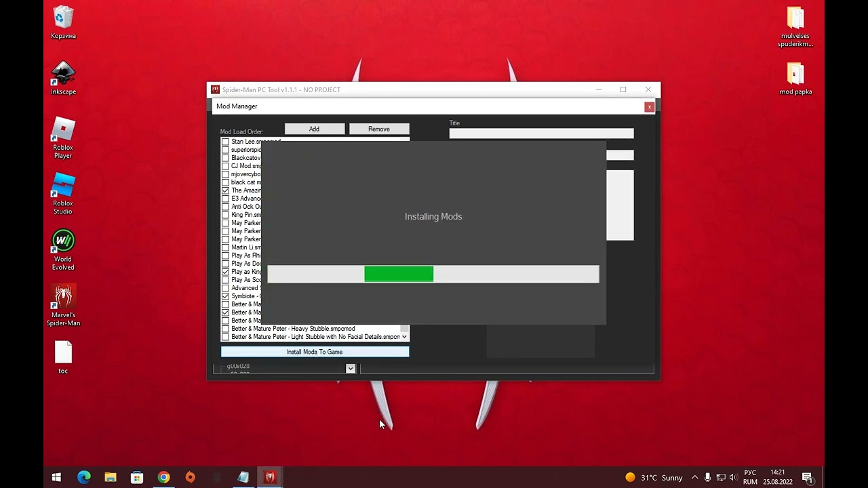The height and width of the screenshot is (488, 868).
Task: Open the Корзина recycle bin icon
Action: (x=63, y=22)
